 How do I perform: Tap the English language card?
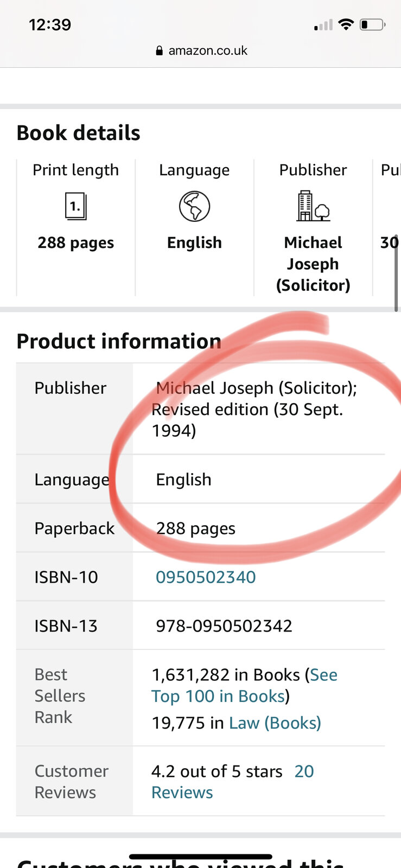pyautogui.click(x=194, y=227)
